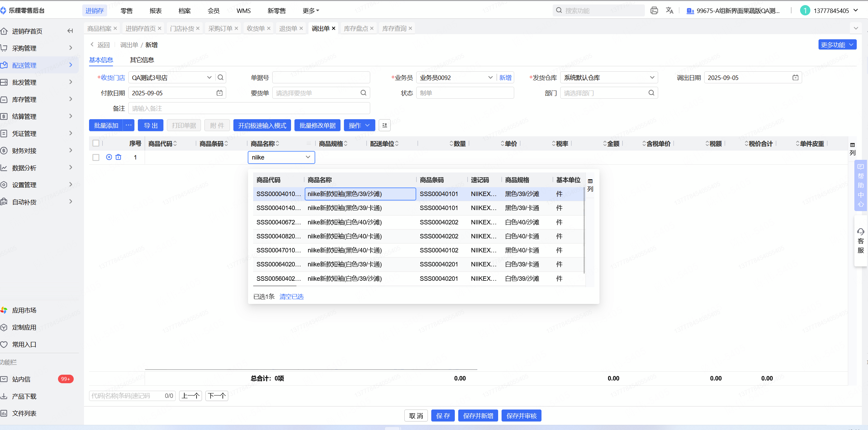
Task: Toggle the select-all checkbox in the table header
Action: [x=96, y=143]
